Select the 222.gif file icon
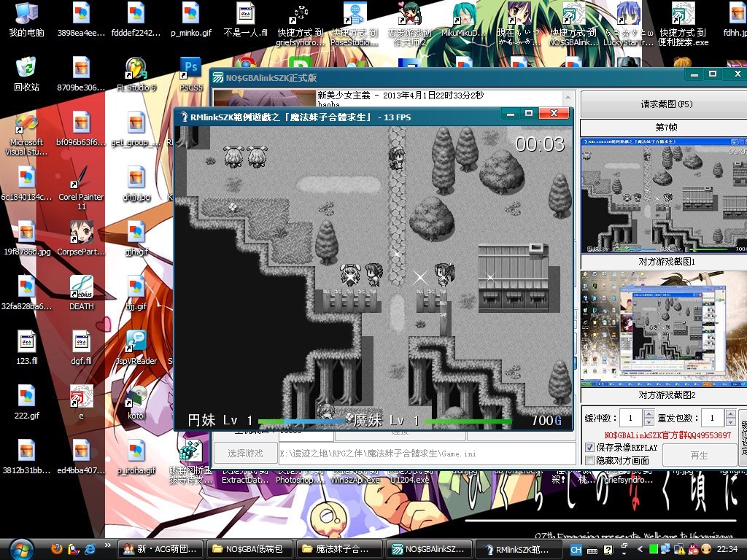 tap(27, 402)
